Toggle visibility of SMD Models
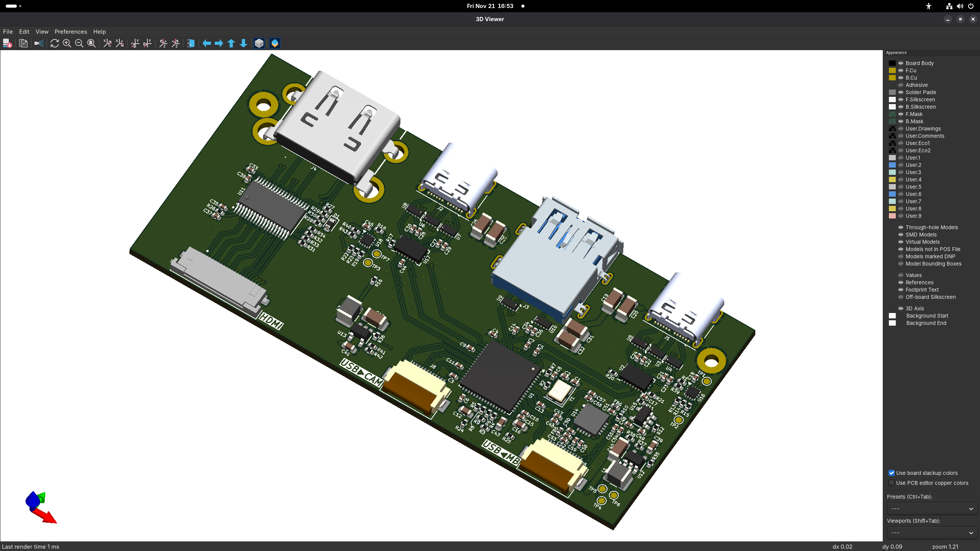This screenshot has height=551, width=980. coord(901,235)
